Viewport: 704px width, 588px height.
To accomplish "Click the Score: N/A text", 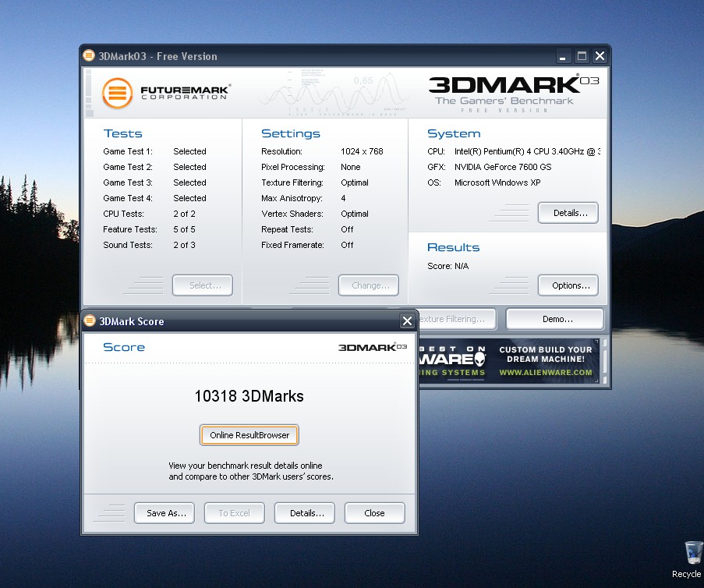I will coord(448,266).
